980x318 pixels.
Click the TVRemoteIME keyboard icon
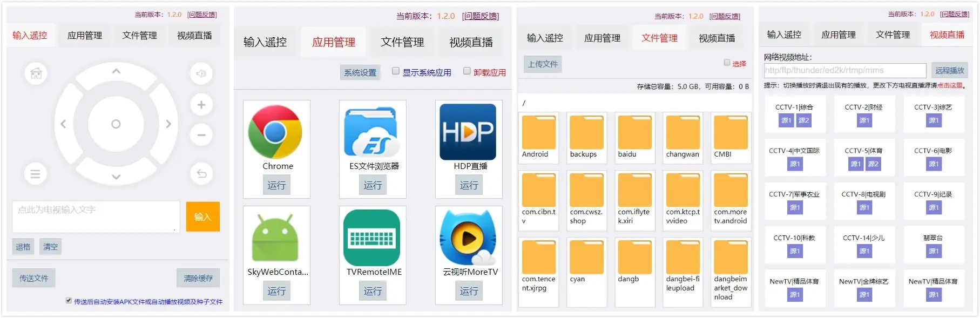click(x=372, y=238)
